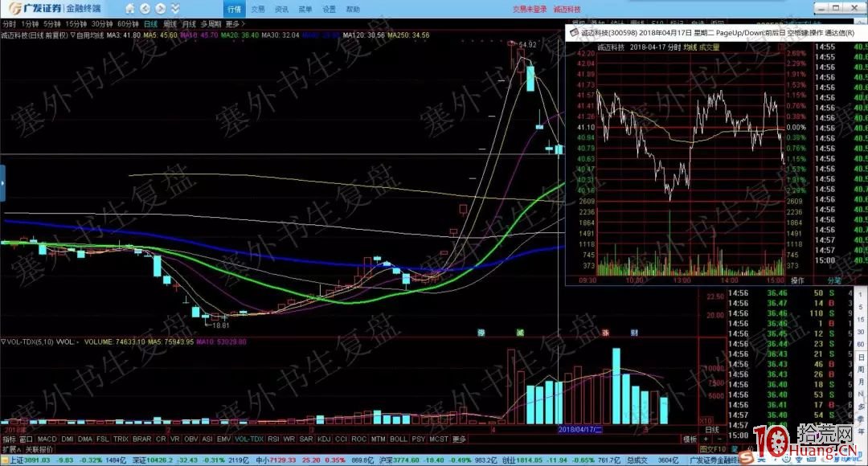This screenshot has width=868, height=466.
Task: Click the forward navigation arrow
Action: (160, 9)
